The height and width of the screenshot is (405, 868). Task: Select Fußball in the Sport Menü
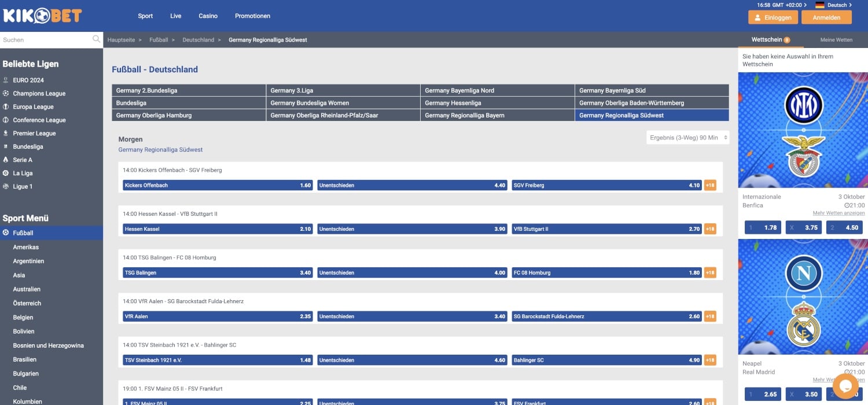(52, 233)
